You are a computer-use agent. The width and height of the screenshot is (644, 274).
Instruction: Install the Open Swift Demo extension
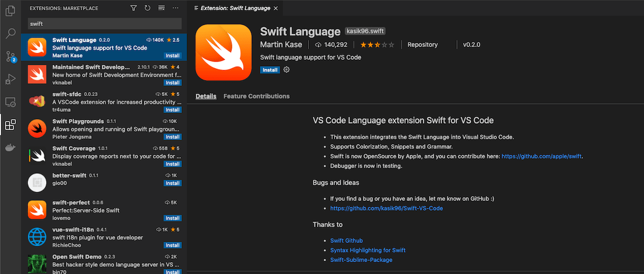172,272
